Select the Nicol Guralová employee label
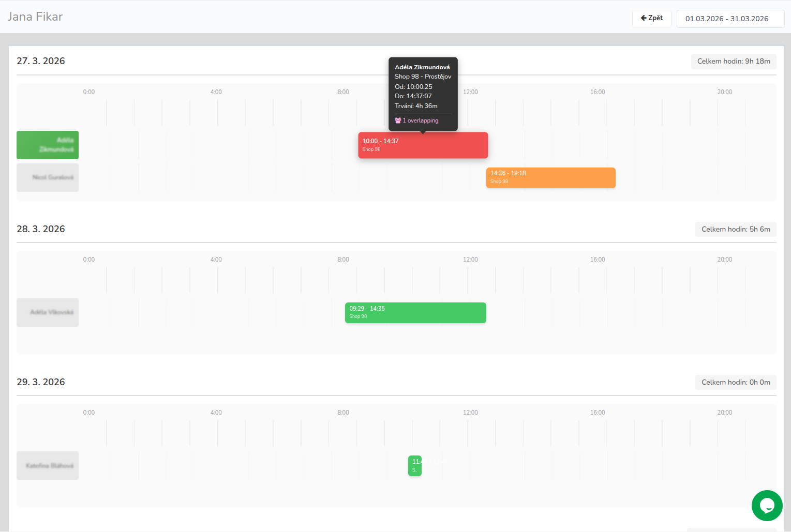 (x=48, y=177)
